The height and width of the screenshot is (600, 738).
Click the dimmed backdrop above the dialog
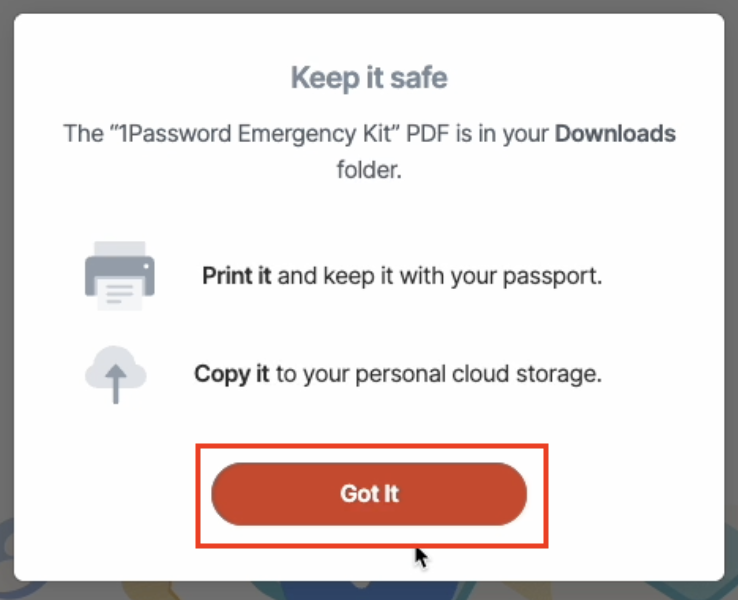369,6
